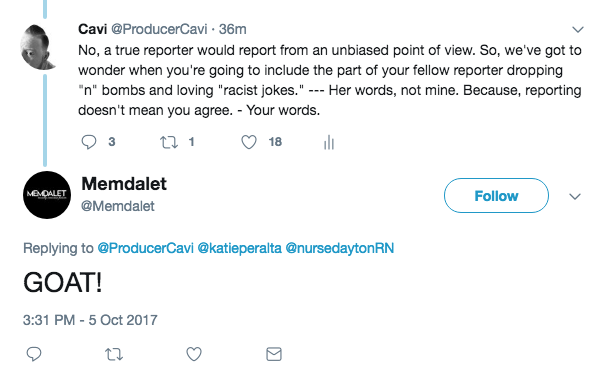Open dropdown chevron next to Follow button

pos(575,196)
